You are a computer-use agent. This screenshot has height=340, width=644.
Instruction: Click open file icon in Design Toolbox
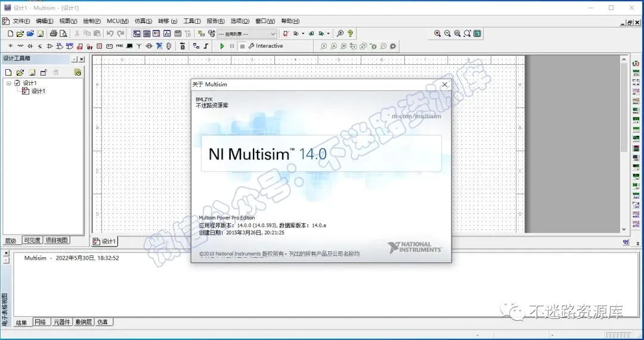pos(20,73)
